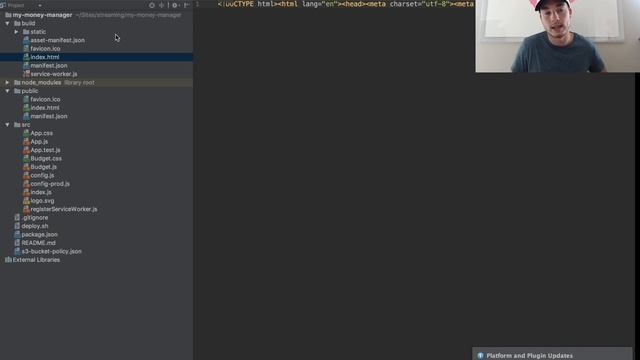Open deploy.sh script
This screenshot has height=360, width=640.
(35, 226)
